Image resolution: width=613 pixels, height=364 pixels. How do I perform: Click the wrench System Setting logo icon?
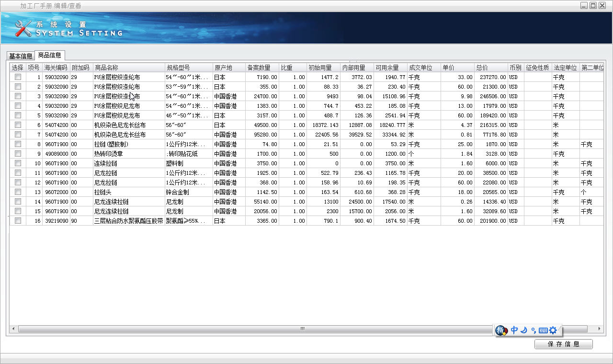(x=23, y=28)
